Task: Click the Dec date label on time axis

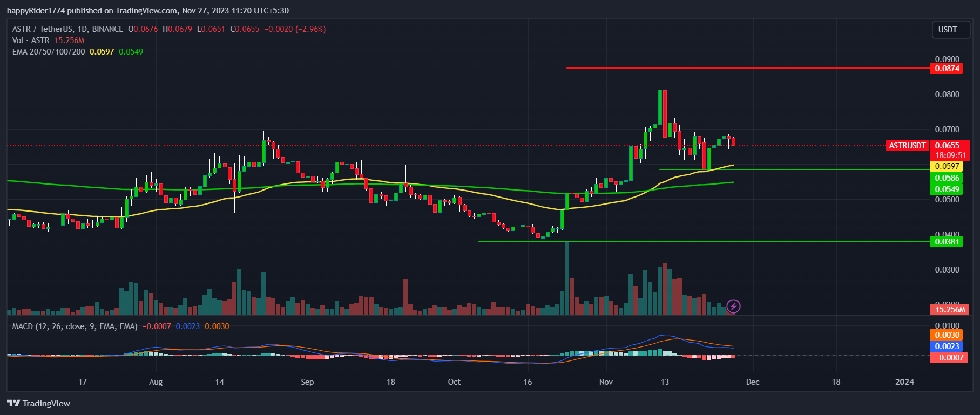Action: [753, 382]
